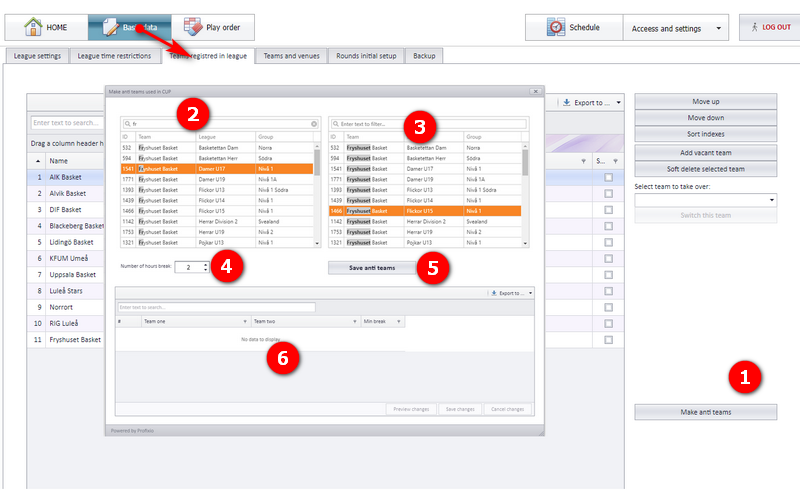Open Select team to take over combo box
The width and height of the screenshot is (800, 501).
click(x=705, y=200)
